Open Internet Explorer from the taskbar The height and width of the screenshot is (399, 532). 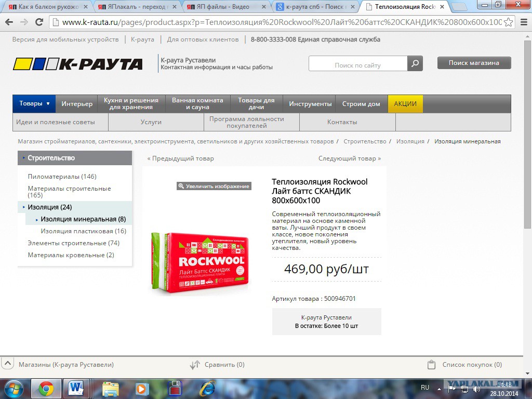click(207, 389)
